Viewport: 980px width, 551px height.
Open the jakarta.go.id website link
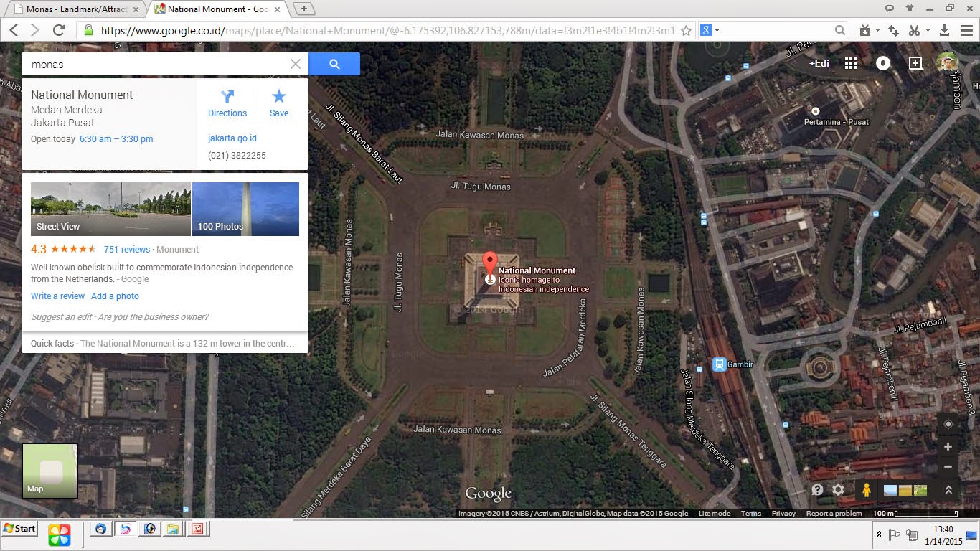[x=232, y=138]
